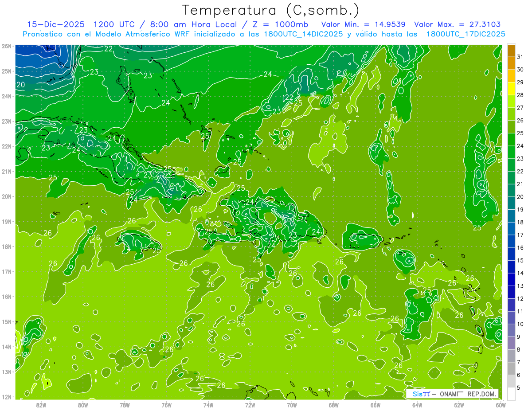Click the '18N' latitude axis label
Viewport: 532px width, 411px height.
pos(7,247)
